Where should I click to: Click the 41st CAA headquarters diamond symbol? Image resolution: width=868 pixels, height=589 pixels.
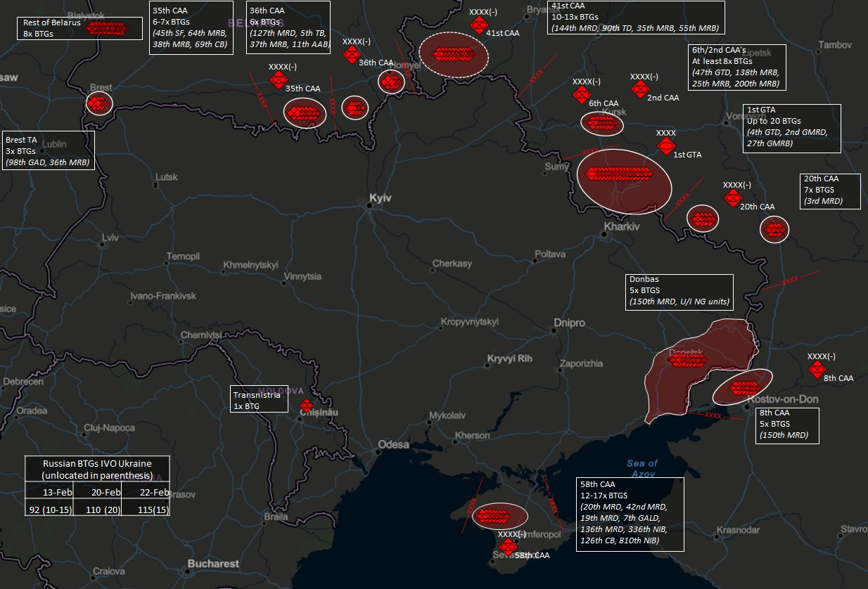(479, 25)
